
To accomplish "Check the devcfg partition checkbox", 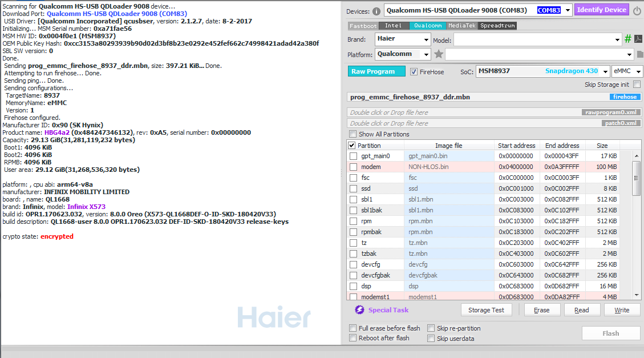I will click(x=353, y=265).
